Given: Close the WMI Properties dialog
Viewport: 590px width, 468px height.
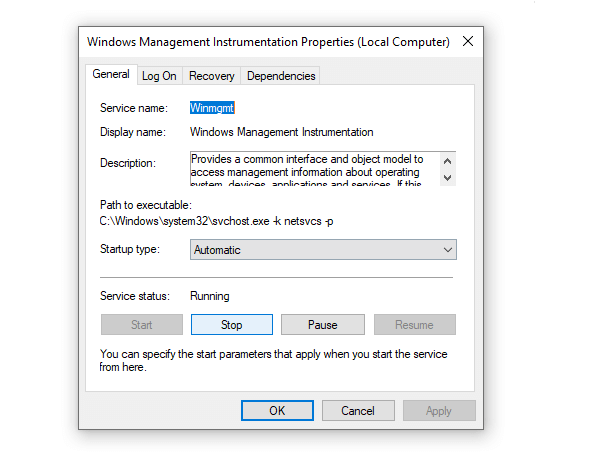Looking at the screenshot, I should (x=468, y=41).
